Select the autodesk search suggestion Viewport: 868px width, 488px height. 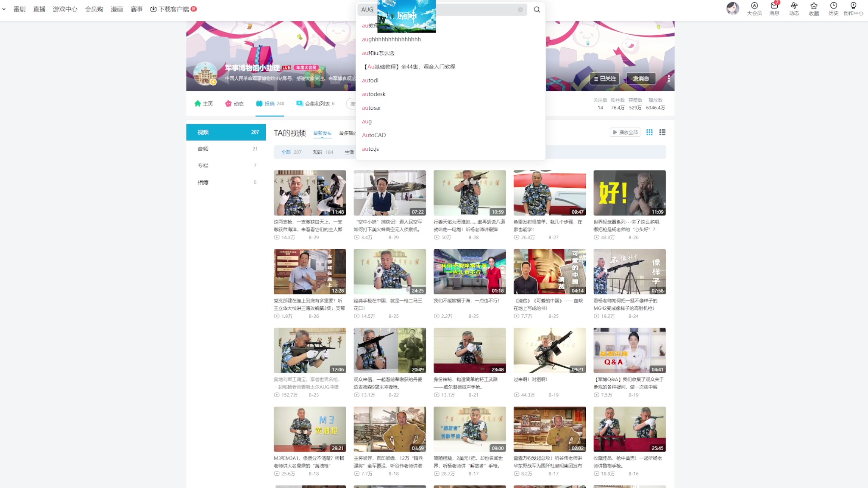tap(373, 94)
